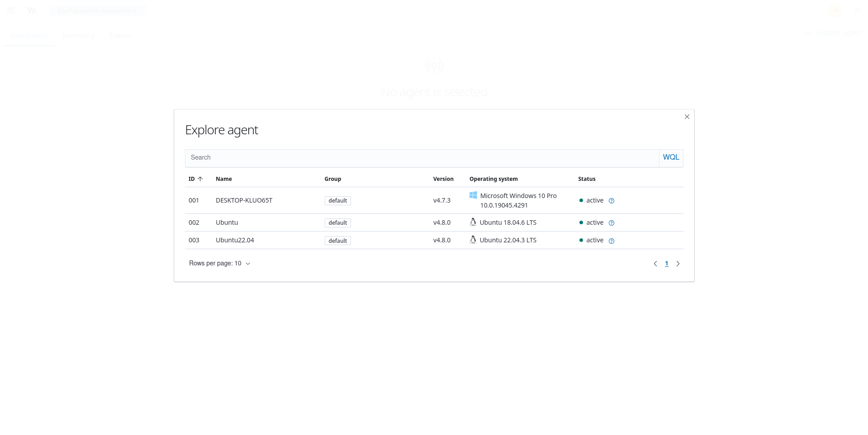
Task: Click the status help icon for DESKTOP-KLUO65T
Action: coord(611,201)
